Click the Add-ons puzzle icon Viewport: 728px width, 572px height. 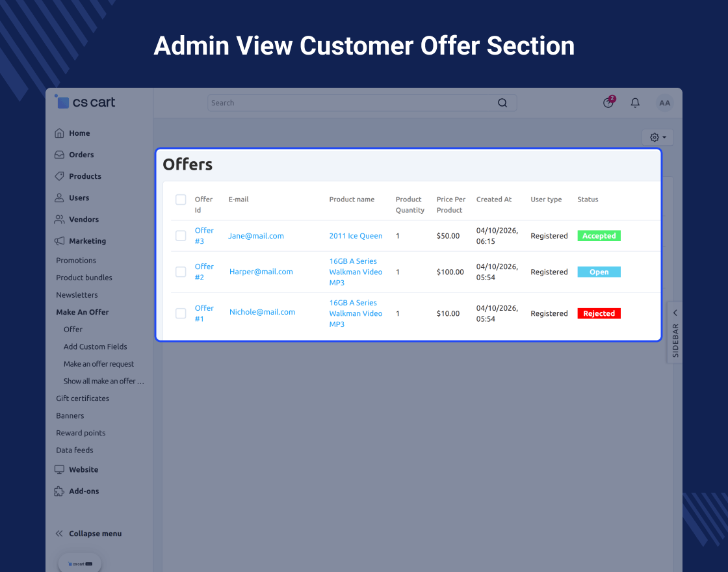tap(59, 491)
